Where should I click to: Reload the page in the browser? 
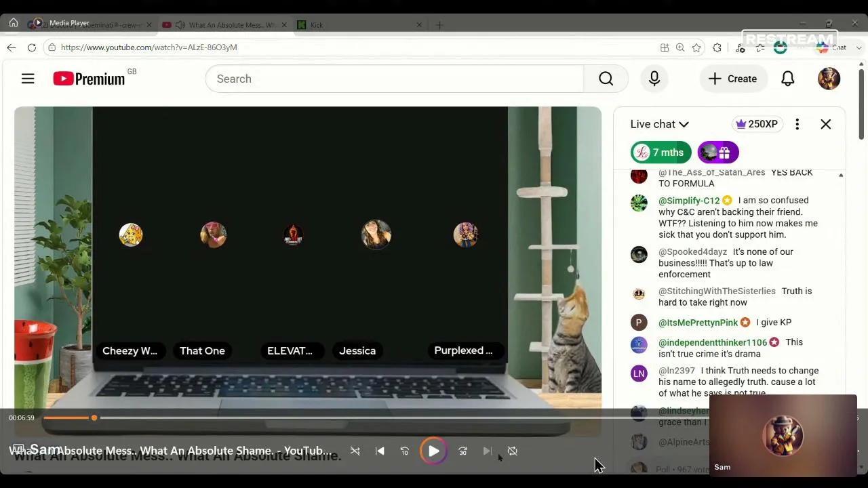tap(32, 47)
